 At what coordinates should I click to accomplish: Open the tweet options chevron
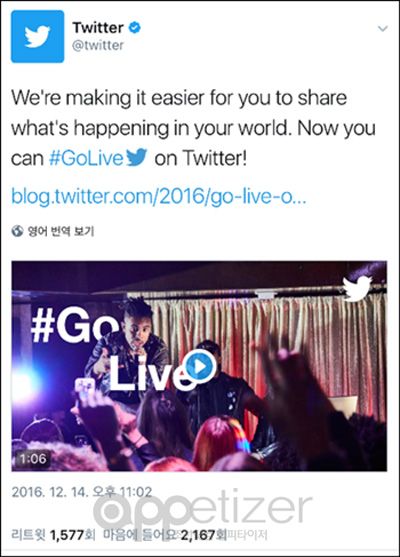382,28
